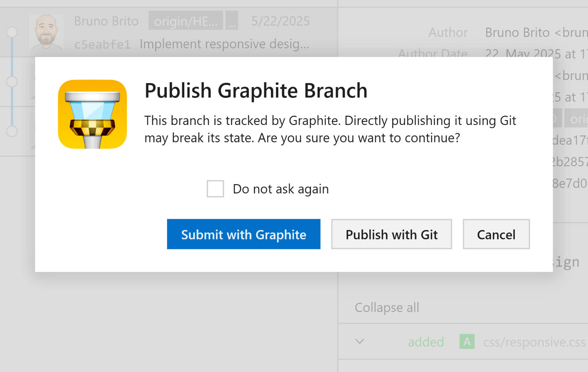Collapse the css/responsive.css file chevron
The height and width of the screenshot is (372, 588).
coord(359,341)
